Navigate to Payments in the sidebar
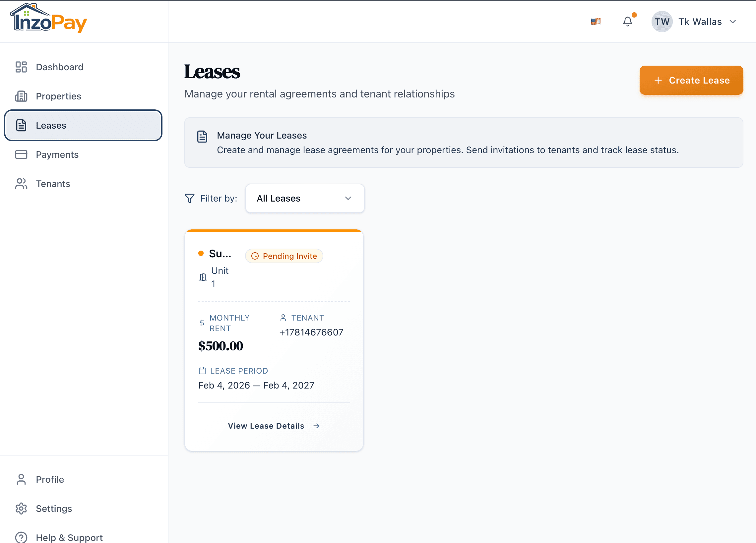756x543 pixels. [57, 154]
